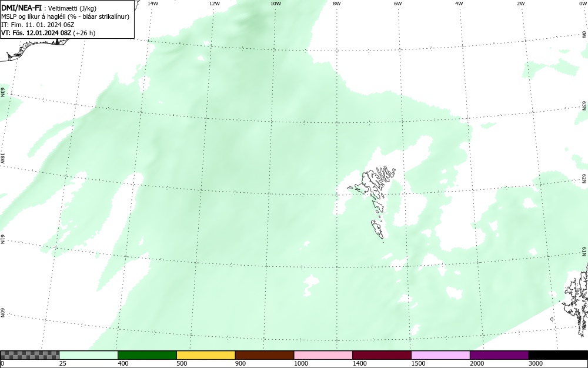The width and height of the screenshot is (588, 368).
Task: Click the legend value 1000
Action: click(x=301, y=363)
